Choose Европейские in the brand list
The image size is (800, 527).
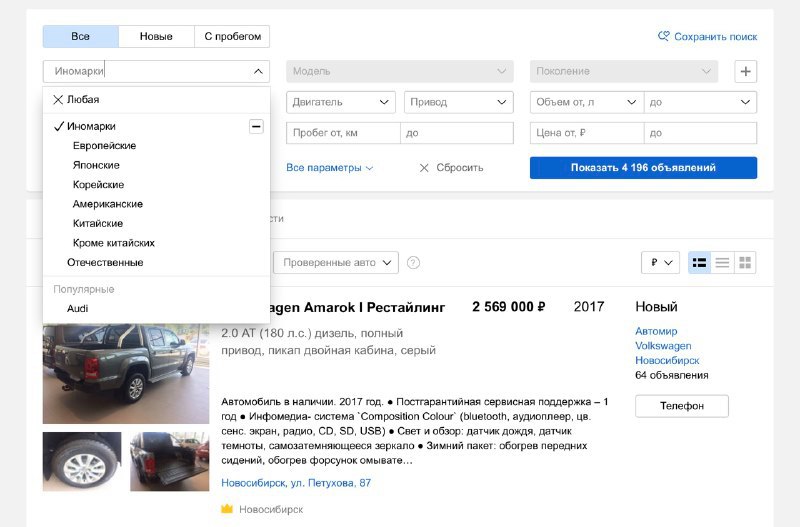(x=156, y=145)
